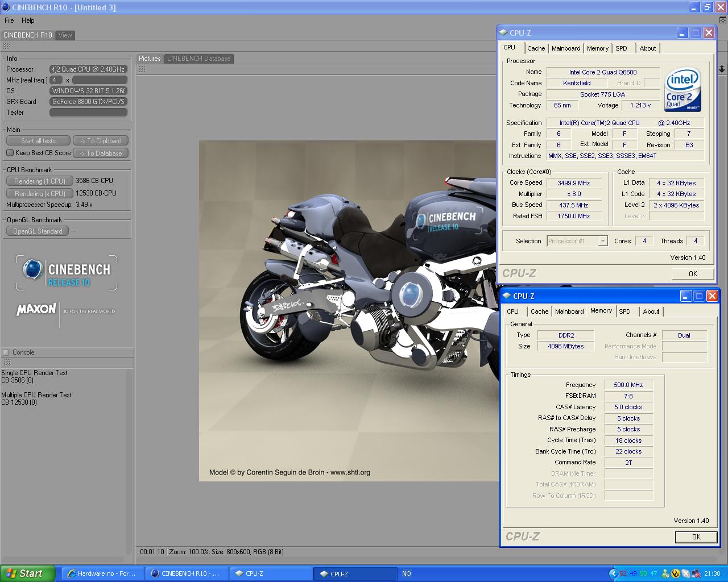Open the CINEBENCH Database tab
728x582 pixels.
tap(199, 59)
